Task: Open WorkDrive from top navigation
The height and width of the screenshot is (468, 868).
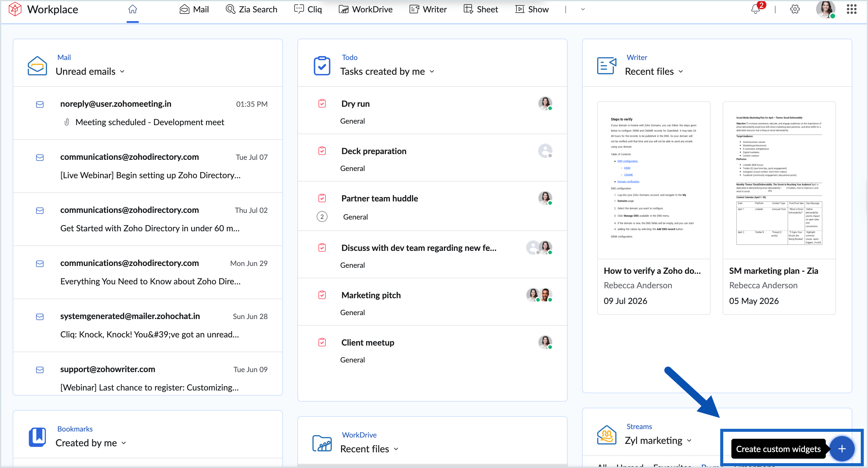Action: click(x=366, y=9)
